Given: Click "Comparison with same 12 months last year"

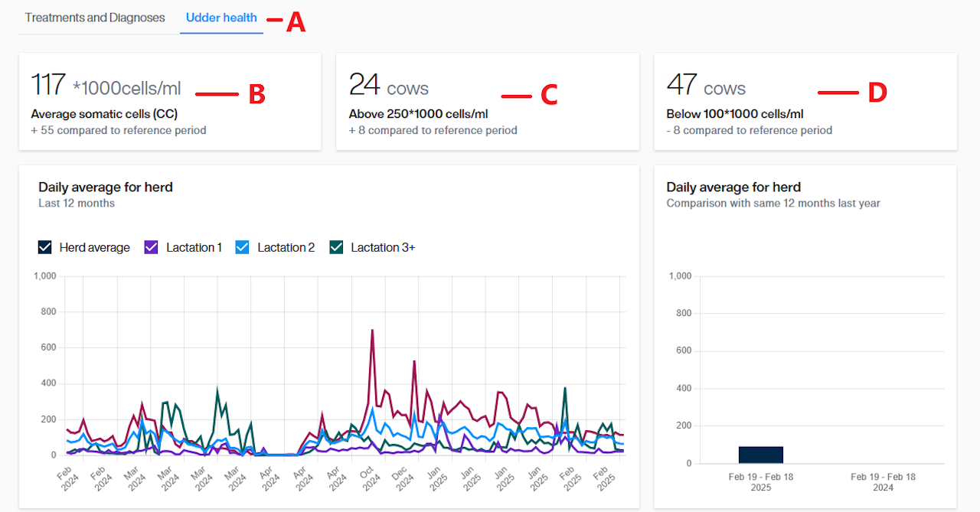Looking at the screenshot, I should coord(773,203).
